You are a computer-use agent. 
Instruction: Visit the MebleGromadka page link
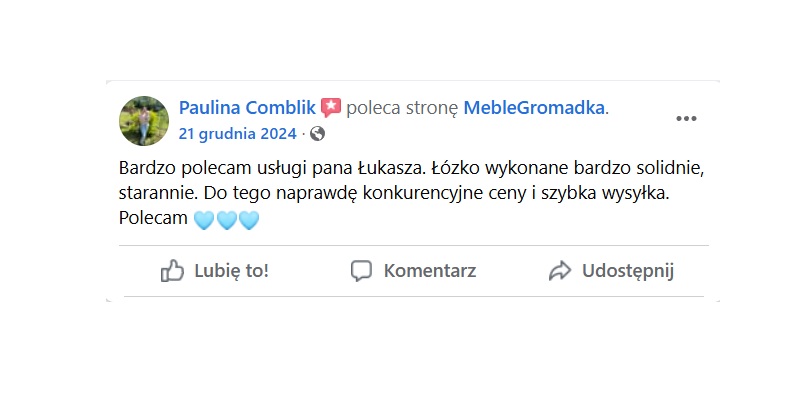click(x=534, y=108)
